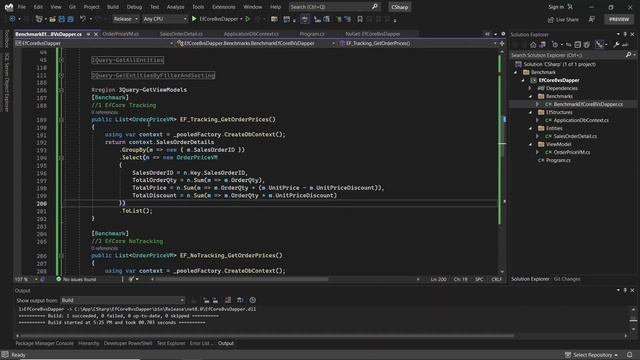
Task: Expand the collapsed 1Query-GetAllEntities region
Action: (x=61, y=60)
